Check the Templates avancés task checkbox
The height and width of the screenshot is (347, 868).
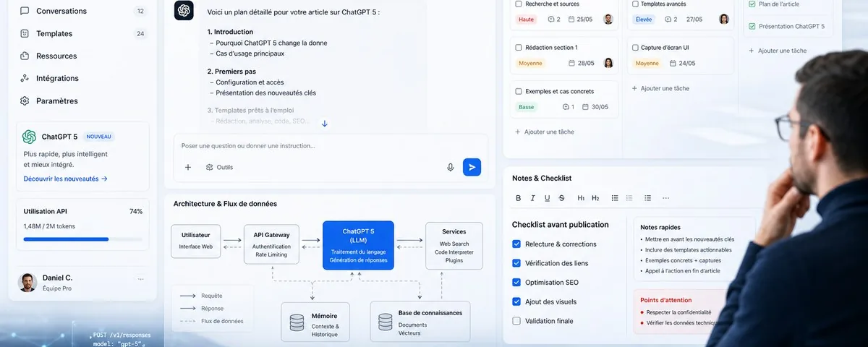click(634, 4)
